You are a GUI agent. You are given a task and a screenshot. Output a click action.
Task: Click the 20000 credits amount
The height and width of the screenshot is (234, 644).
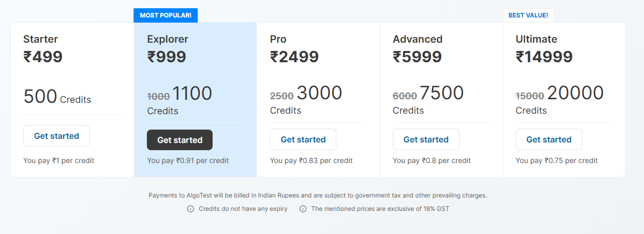(x=575, y=93)
